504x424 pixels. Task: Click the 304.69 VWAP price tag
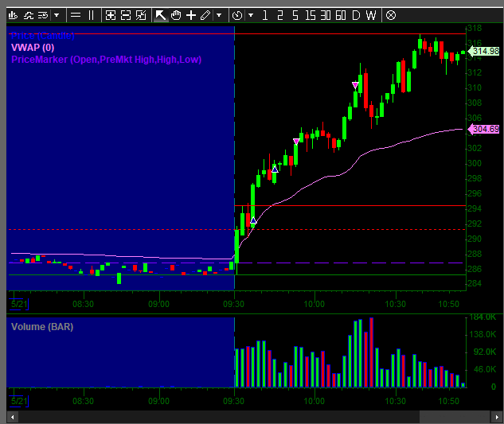(x=483, y=129)
